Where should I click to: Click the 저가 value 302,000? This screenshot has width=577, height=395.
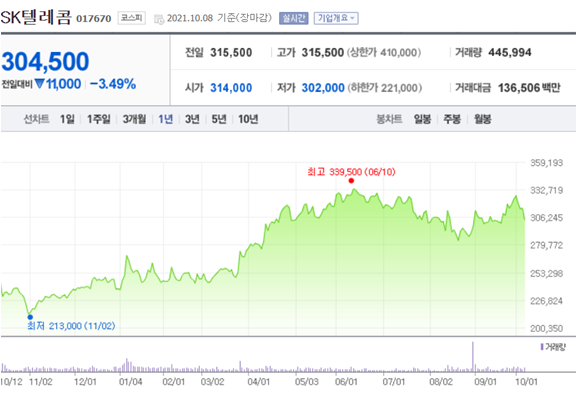tap(323, 88)
